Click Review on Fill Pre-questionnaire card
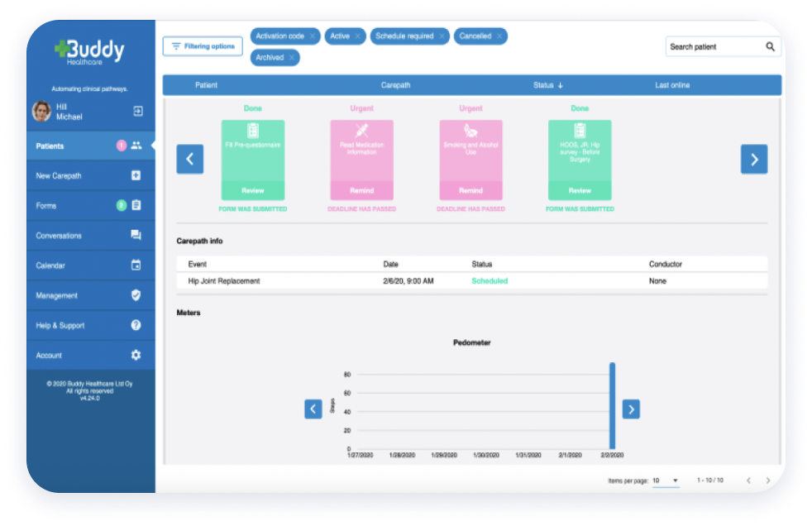Viewport: 812px width, 526px height. pos(253,190)
